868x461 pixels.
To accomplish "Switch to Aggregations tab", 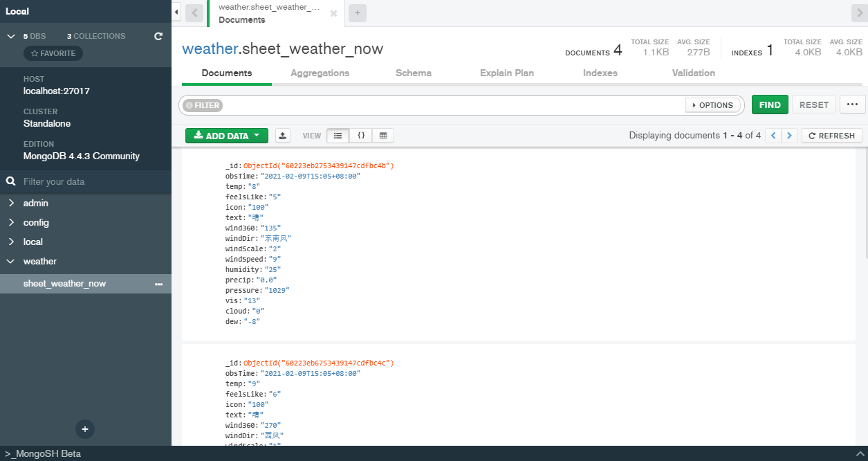I will tap(320, 73).
